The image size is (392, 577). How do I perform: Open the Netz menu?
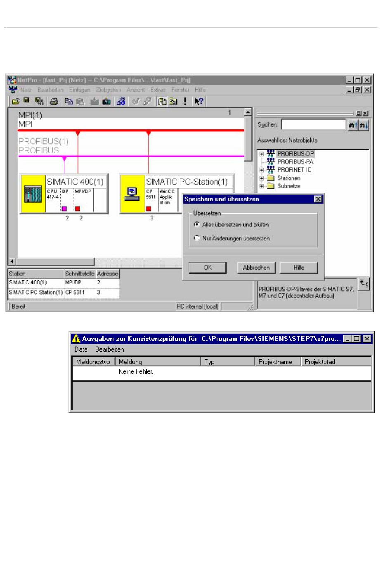(26, 90)
